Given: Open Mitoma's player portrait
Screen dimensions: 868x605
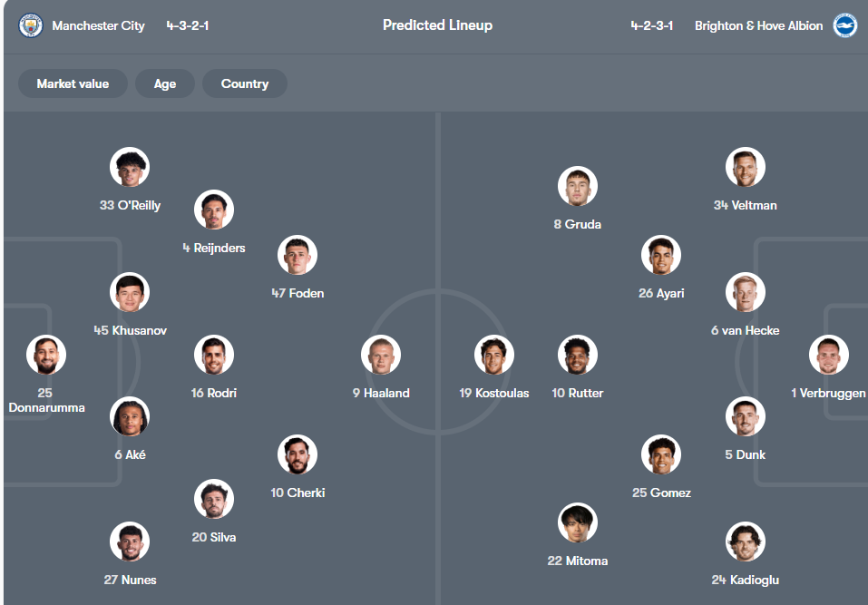Looking at the screenshot, I should click(x=578, y=522).
